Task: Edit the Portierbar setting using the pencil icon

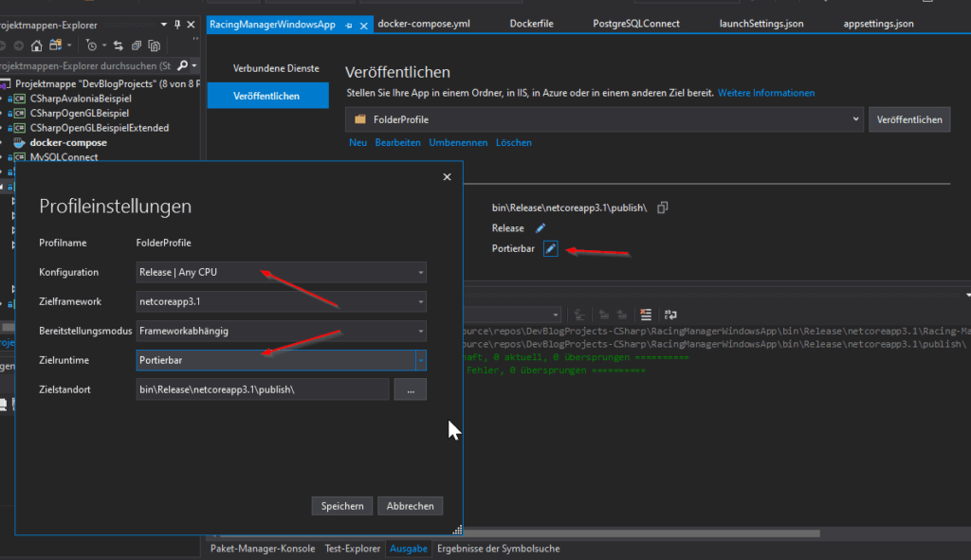Action: point(551,249)
